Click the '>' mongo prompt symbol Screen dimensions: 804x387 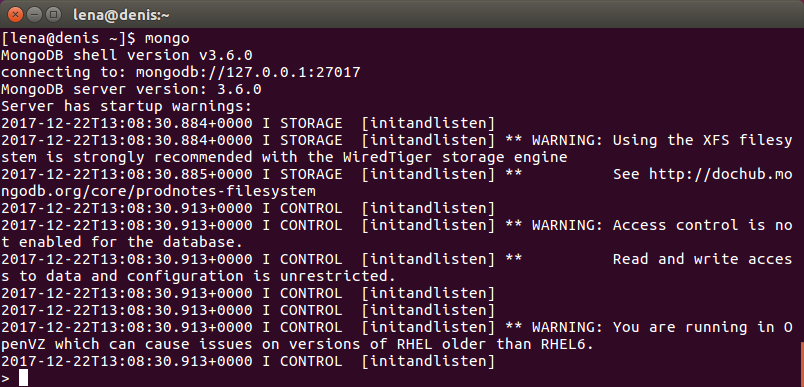(x=5, y=378)
